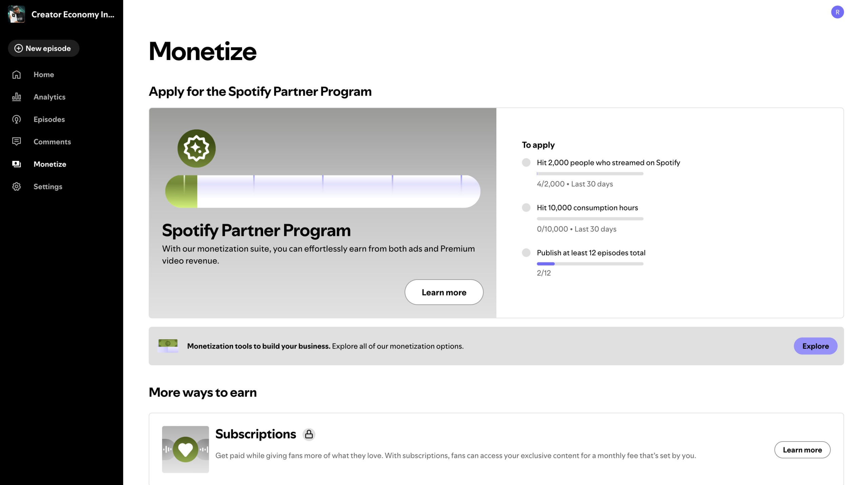
Task: Select the 10,000 consumption hours requirement circle
Action: point(526,208)
